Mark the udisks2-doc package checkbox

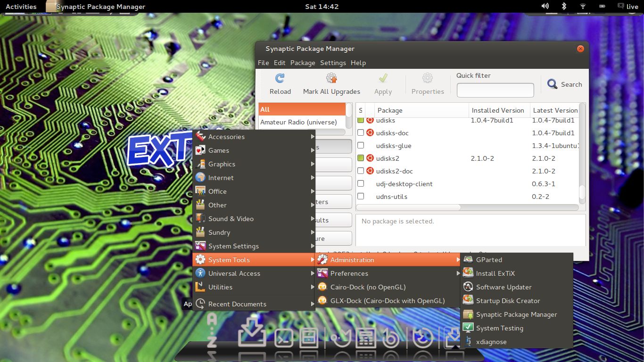[361, 171]
